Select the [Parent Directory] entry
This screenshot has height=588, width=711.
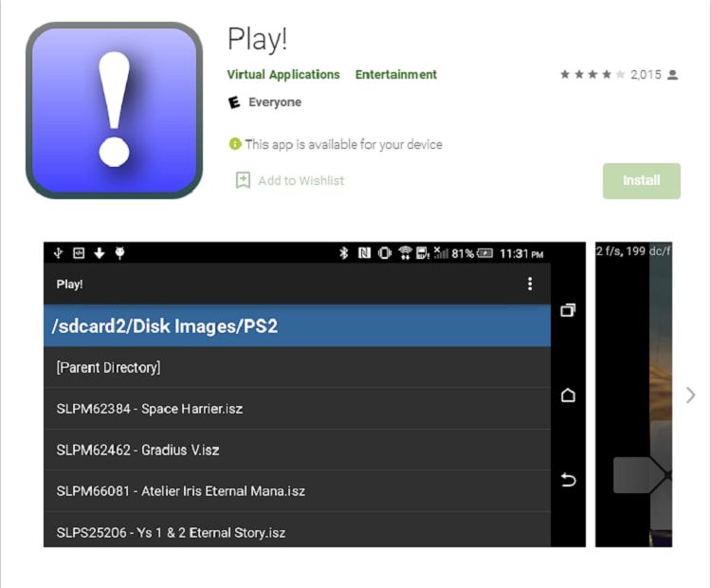coord(297,367)
